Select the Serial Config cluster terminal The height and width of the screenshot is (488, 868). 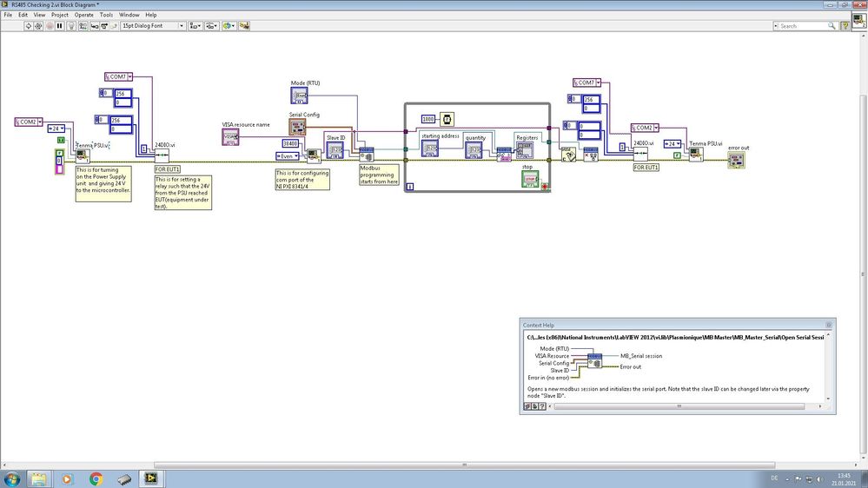(297, 127)
